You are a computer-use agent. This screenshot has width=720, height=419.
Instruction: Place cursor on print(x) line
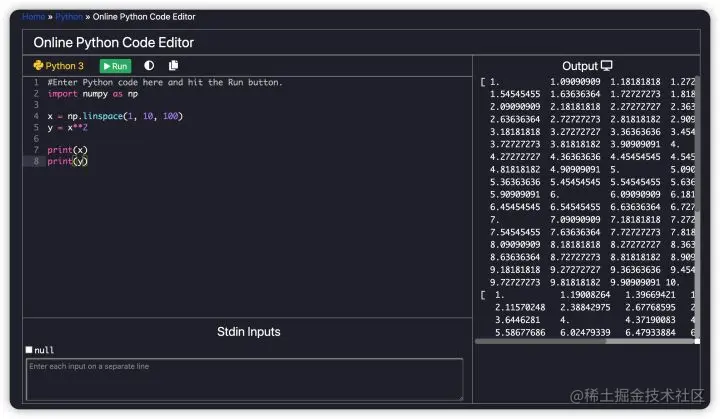click(x=68, y=150)
